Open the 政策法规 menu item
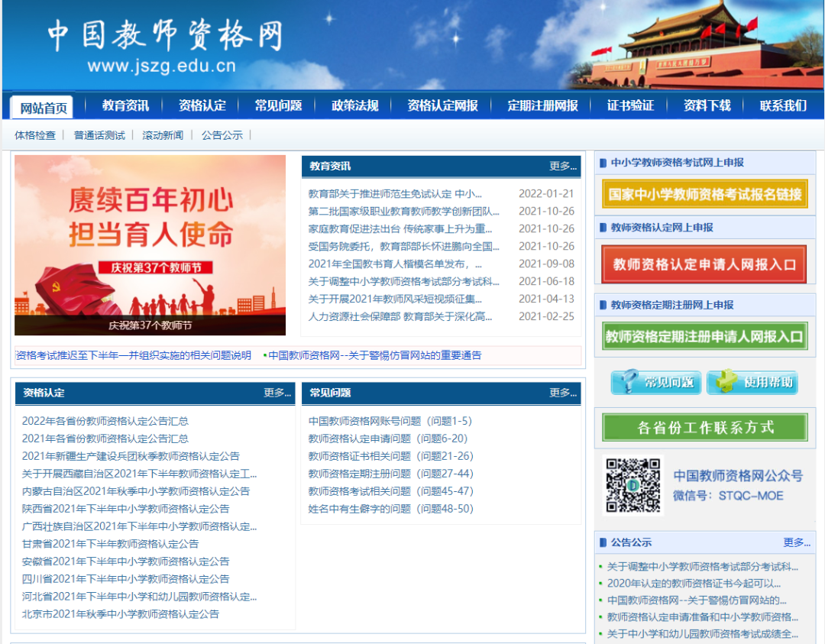Viewport: 825px width, 644px height. tap(354, 105)
